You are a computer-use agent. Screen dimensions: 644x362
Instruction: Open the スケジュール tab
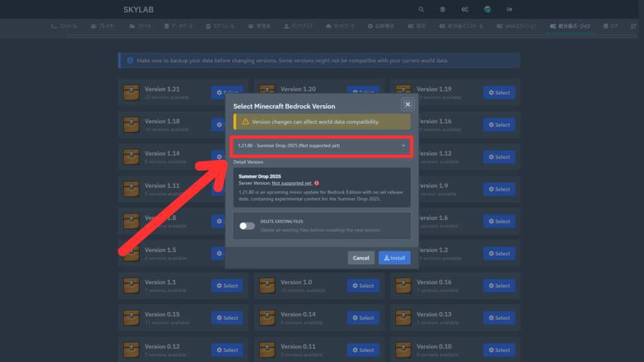(x=220, y=26)
